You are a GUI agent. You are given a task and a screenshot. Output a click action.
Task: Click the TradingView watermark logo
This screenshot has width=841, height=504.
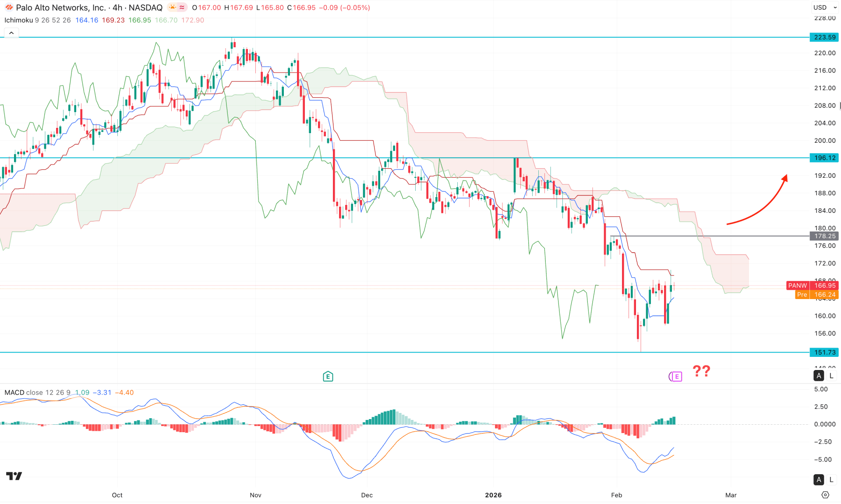point(14,476)
